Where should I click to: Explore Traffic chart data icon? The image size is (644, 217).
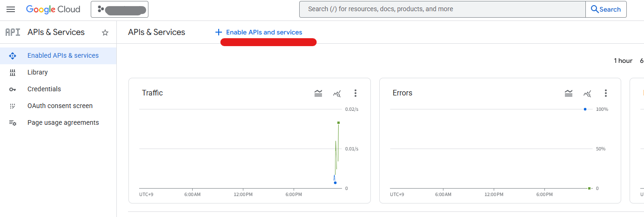tap(337, 93)
